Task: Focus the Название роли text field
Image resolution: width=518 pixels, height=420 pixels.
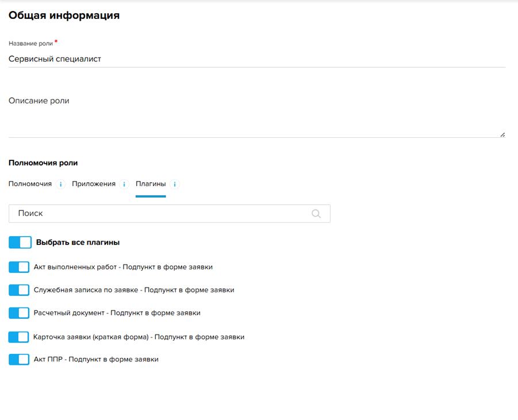Action: tap(256, 59)
